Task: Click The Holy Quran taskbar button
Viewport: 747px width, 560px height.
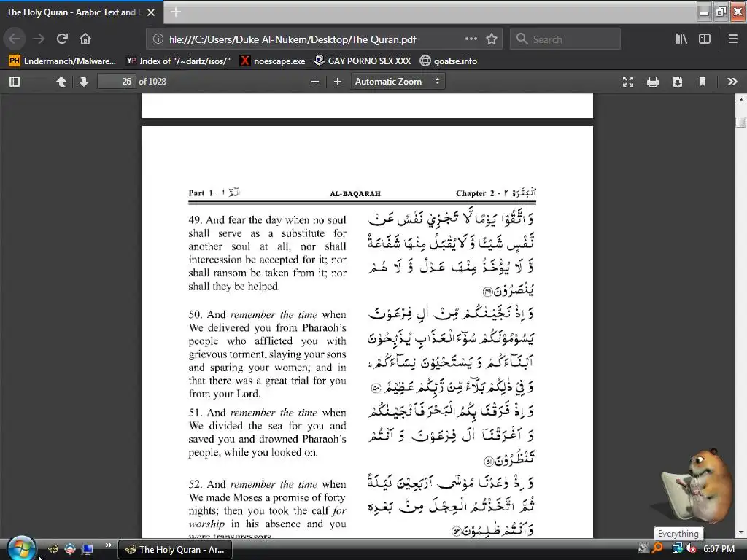Action: 175,550
